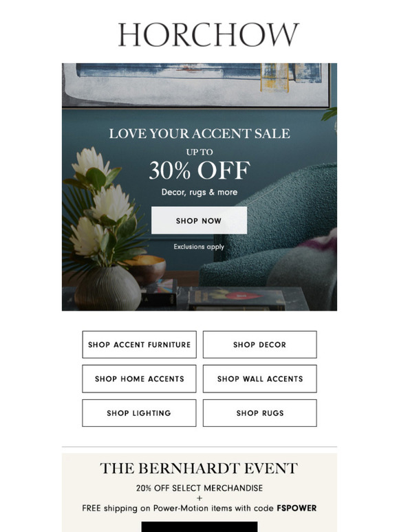Click the Decor, rugs & more subtitle
The width and height of the screenshot is (399, 532).
tap(199, 192)
